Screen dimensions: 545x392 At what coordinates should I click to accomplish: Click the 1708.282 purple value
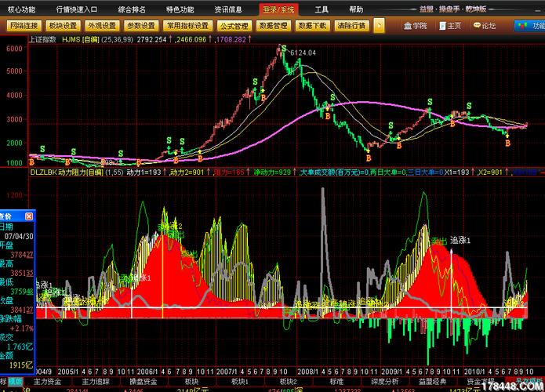(x=231, y=40)
